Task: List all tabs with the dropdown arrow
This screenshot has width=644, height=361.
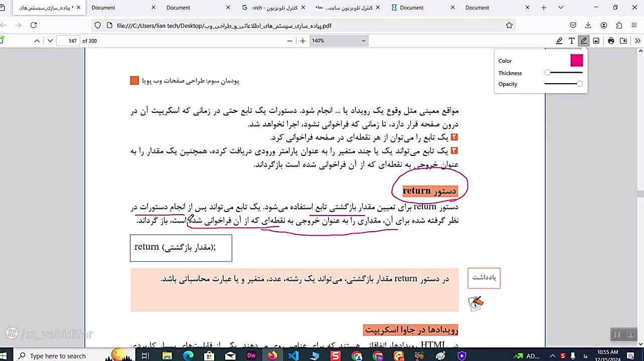Action: pos(561,8)
